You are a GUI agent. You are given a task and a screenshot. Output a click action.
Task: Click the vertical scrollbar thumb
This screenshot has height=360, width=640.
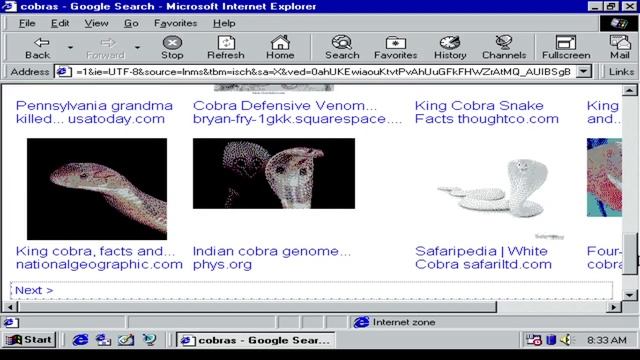click(629, 254)
